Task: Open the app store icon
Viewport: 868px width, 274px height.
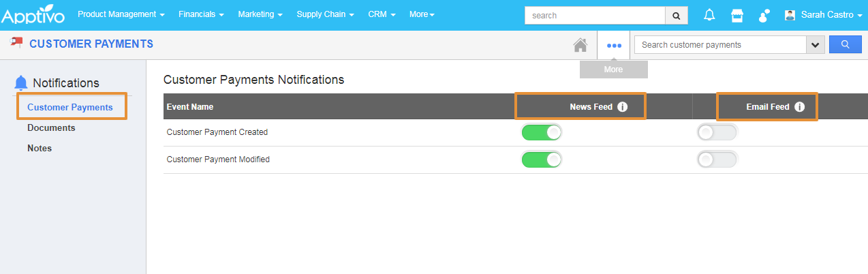Action: [737, 15]
